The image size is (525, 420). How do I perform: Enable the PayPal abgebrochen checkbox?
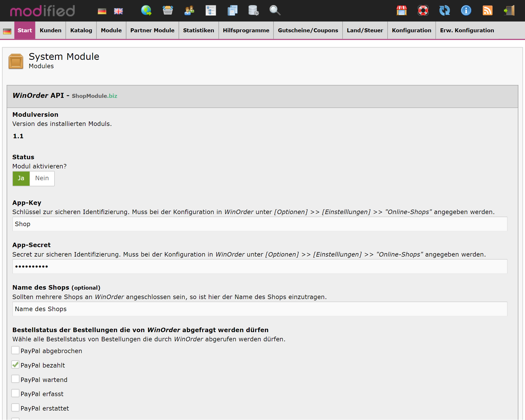(15, 350)
